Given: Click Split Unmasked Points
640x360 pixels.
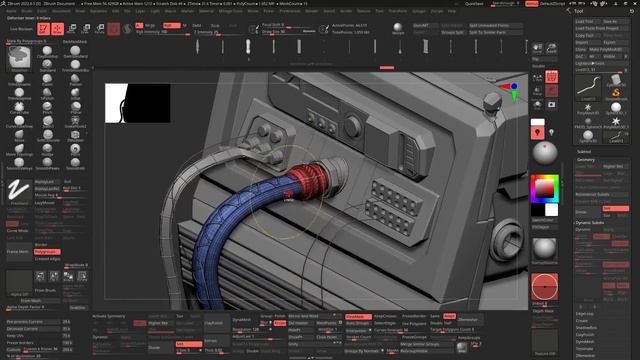Looking at the screenshot, I should [495, 25].
